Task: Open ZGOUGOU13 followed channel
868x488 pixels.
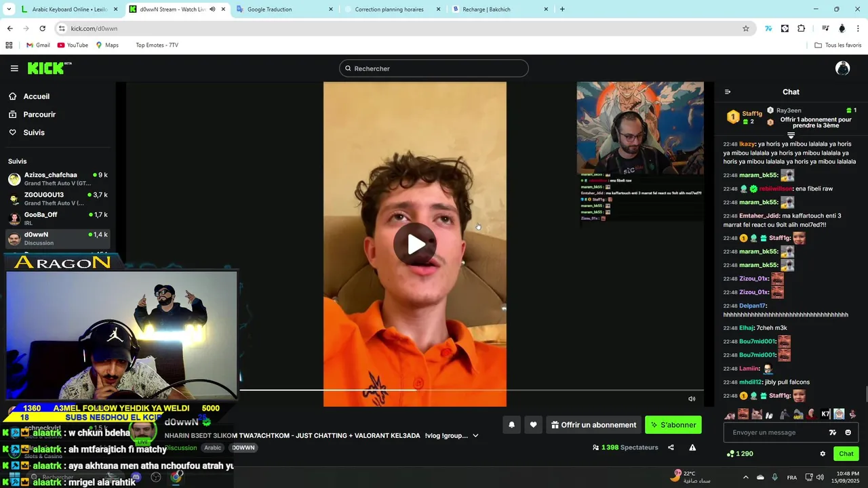Action: tap(58, 199)
